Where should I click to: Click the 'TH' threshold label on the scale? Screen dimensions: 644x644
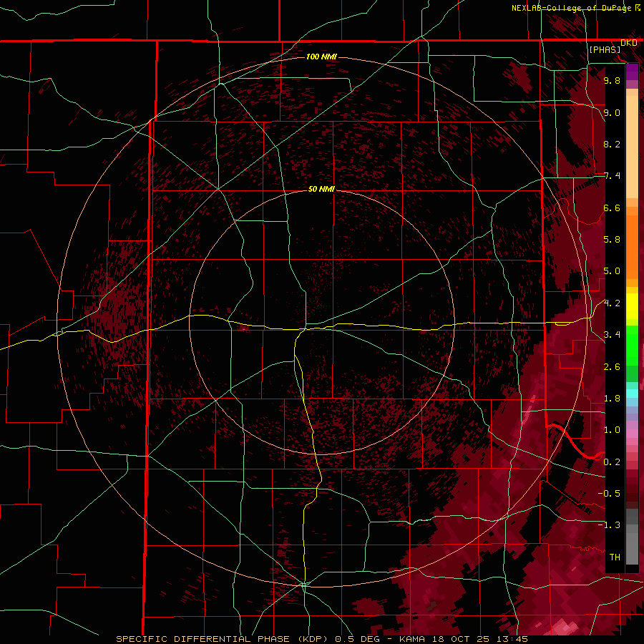pos(615,557)
